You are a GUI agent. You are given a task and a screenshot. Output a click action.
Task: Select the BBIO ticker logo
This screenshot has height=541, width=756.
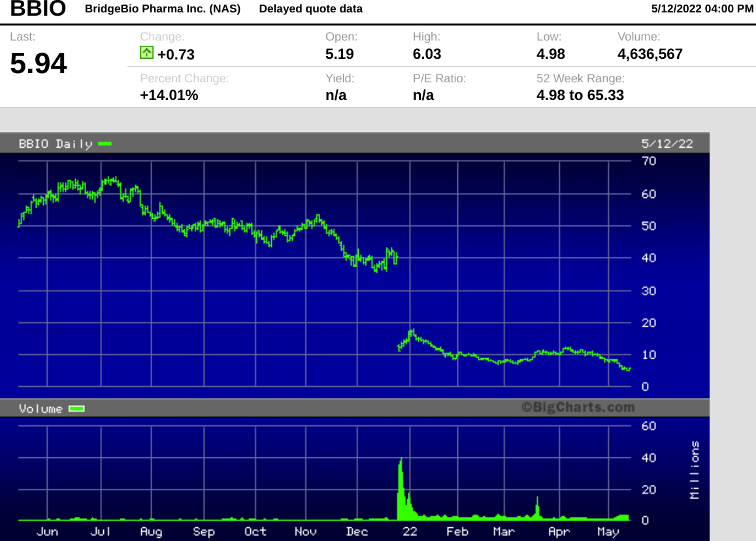coord(37,10)
